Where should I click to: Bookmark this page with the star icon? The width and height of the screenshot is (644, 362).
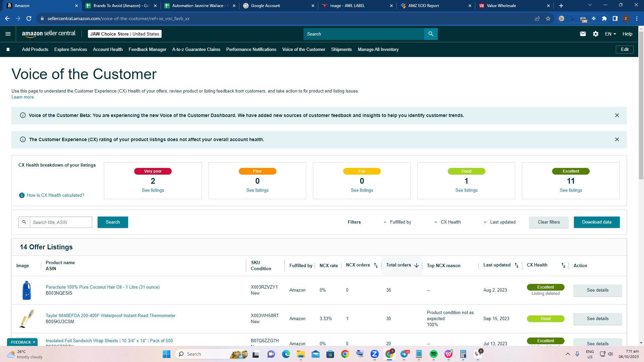pyautogui.click(x=548, y=18)
